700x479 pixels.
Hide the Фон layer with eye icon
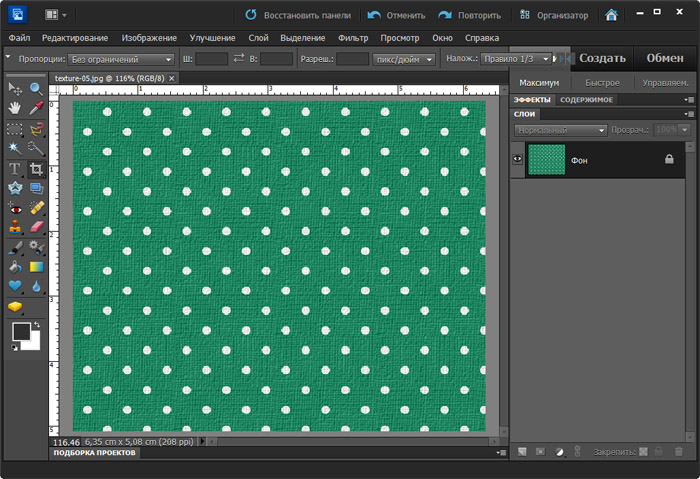[x=518, y=159]
